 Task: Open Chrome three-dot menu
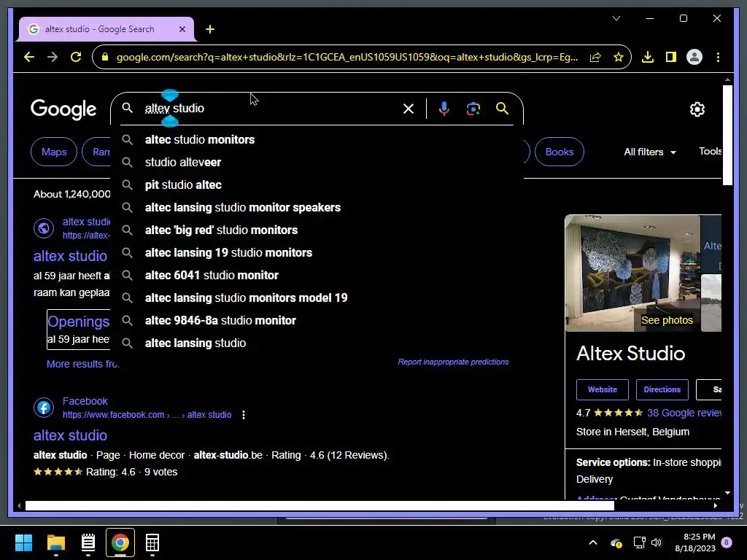[x=718, y=57]
